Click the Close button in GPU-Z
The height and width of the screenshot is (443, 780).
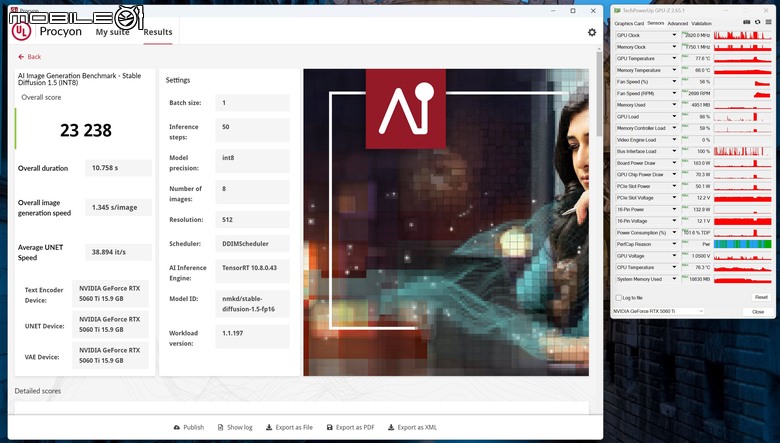(758, 312)
